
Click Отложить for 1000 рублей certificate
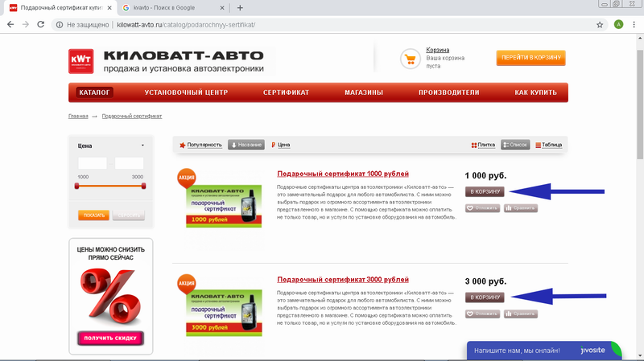click(x=482, y=208)
